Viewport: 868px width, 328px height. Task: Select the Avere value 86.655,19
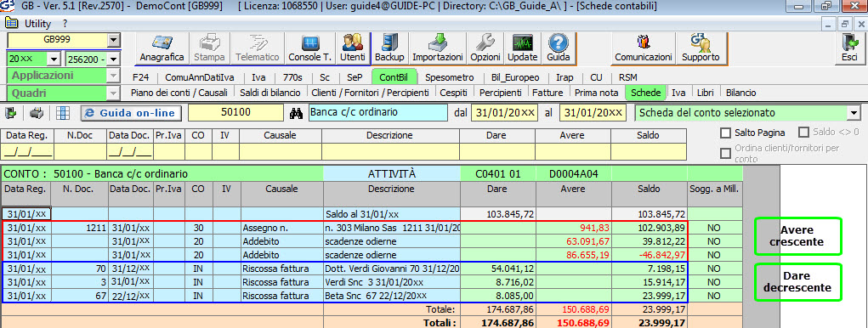[x=574, y=255]
